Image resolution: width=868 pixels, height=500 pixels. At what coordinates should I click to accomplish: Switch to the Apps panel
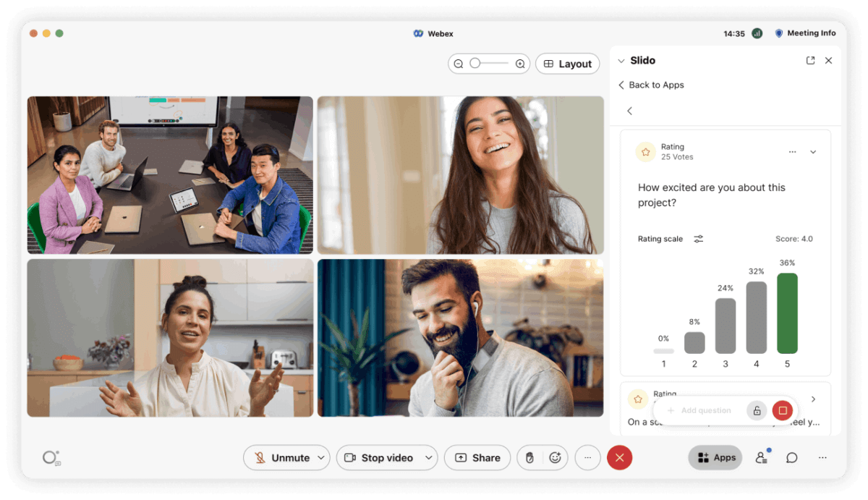(x=715, y=457)
